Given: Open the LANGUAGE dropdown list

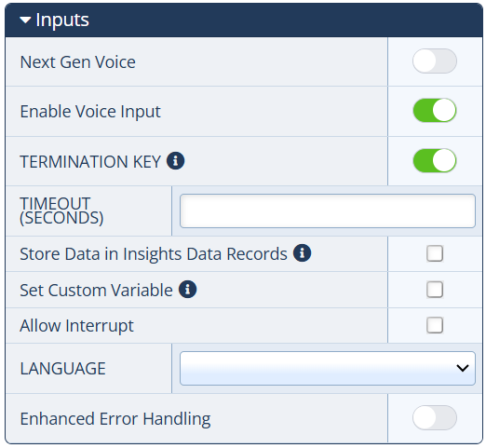Looking at the screenshot, I should coord(328,368).
